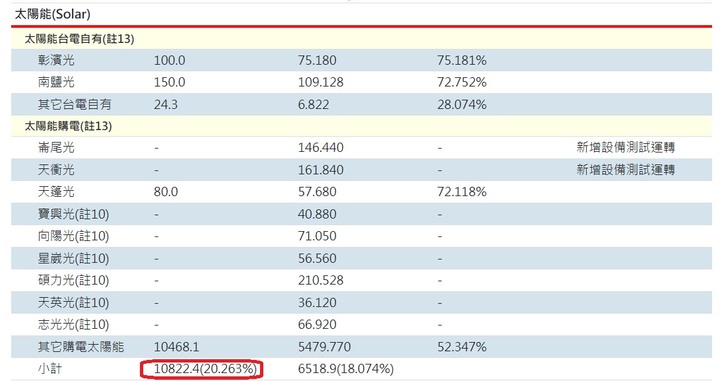Select the 太陽能購電(註13) subheading

[x=68, y=126]
